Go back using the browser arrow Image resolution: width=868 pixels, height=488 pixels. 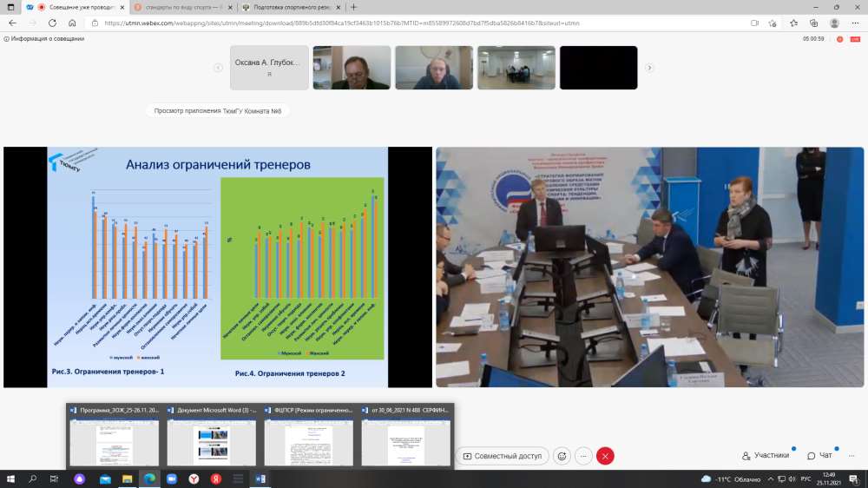click(12, 23)
